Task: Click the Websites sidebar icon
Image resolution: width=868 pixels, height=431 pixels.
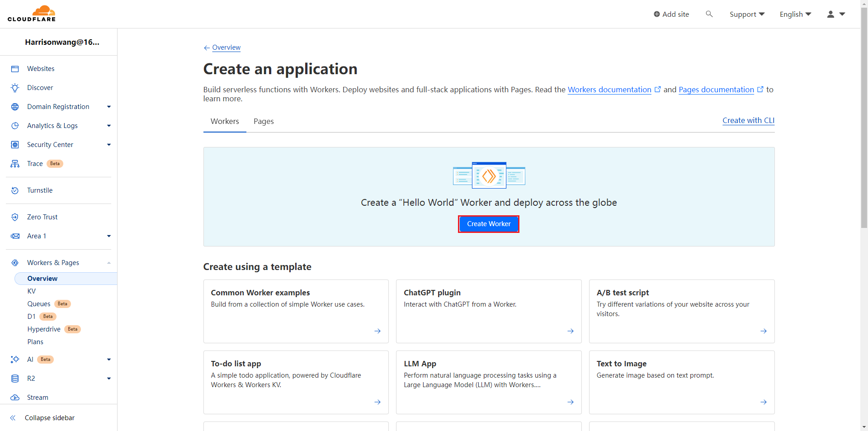Action: coord(15,69)
